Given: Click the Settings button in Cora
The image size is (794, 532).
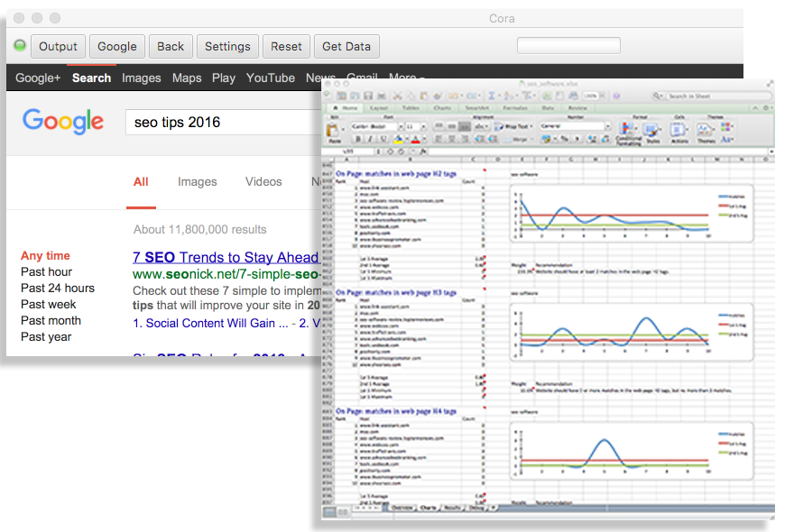Looking at the screenshot, I should pyautogui.click(x=227, y=47).
